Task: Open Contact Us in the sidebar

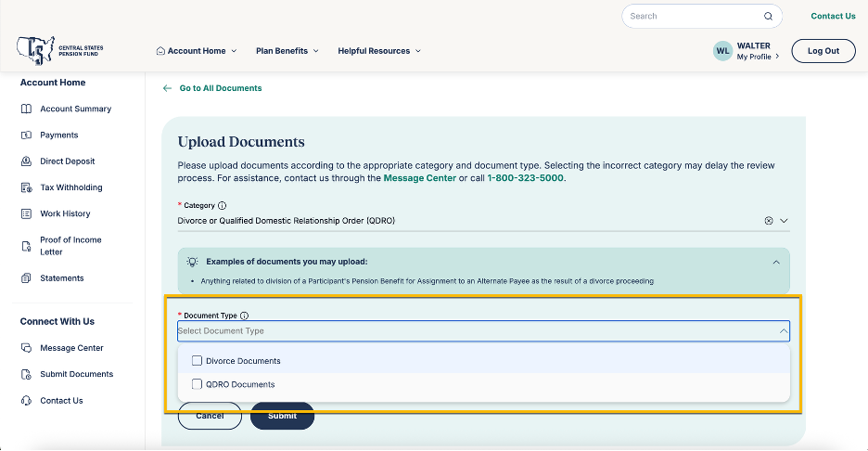Action: [x=61, y=401]
